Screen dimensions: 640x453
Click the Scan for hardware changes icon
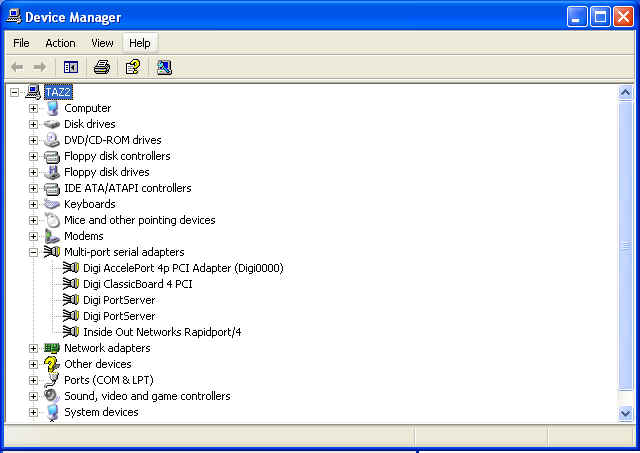(x=164, y=67)
